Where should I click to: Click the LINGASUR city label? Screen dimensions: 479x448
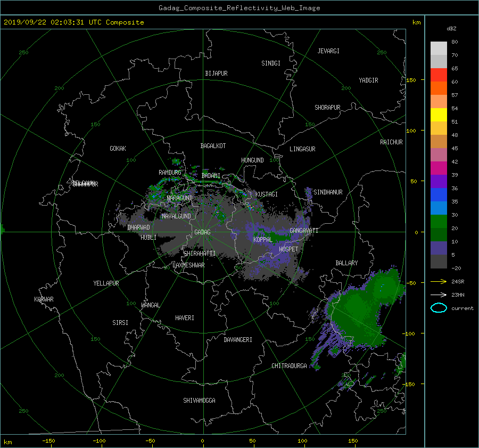pos(302,149)
